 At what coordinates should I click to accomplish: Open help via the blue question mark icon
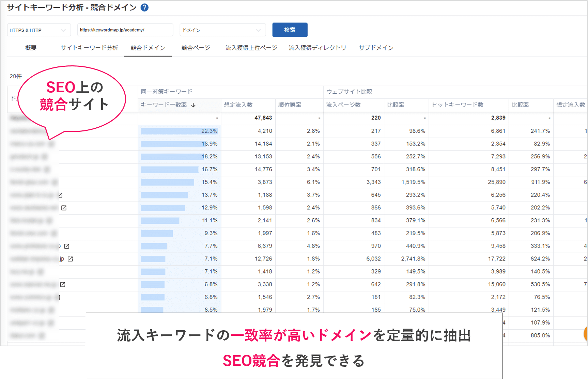click(144, 7)
